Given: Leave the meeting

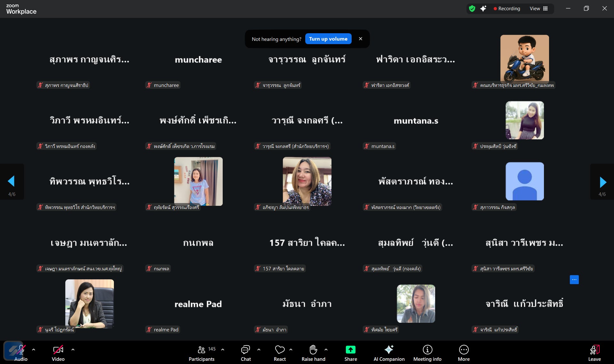Looking at the screenshot, I should tap(594, 353).
